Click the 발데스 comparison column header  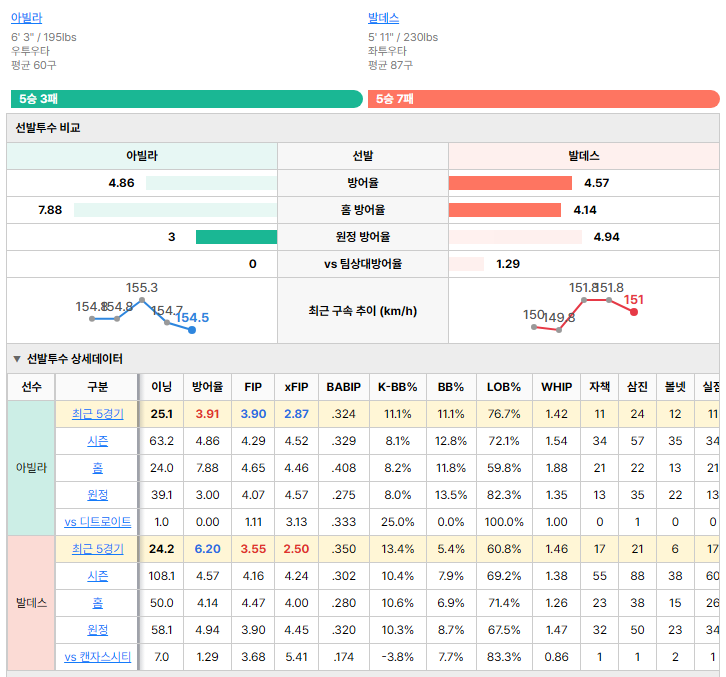coord(583,156)
